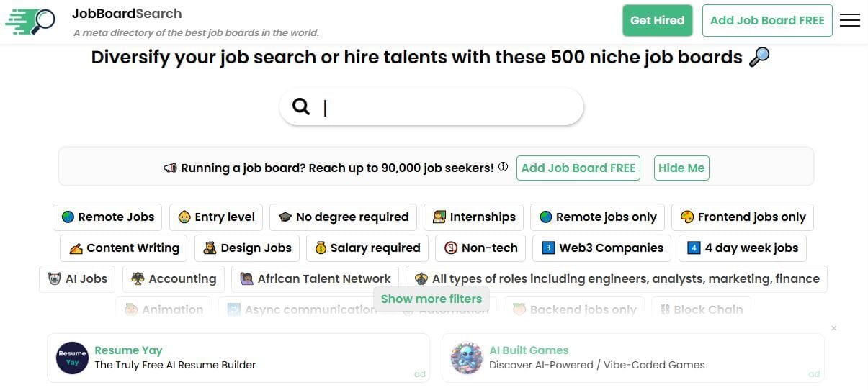The width and height of the screenshot is (868, 390).
Task: Click Add Job Board FREE in header
Action: tap(766, 20)
